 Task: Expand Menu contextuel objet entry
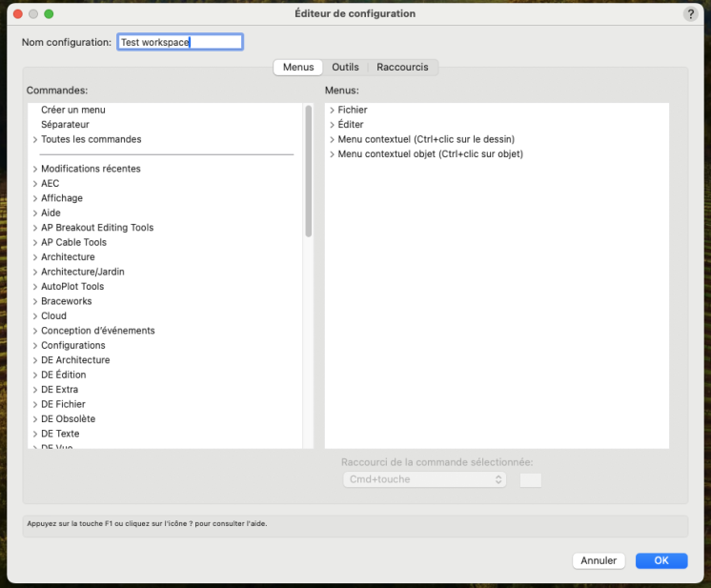tap(332, 154)
